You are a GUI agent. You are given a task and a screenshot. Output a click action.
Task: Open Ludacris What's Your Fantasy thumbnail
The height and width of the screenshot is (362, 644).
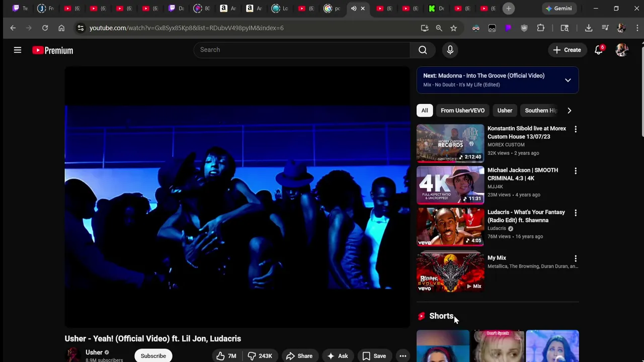(x=450, y=227)
